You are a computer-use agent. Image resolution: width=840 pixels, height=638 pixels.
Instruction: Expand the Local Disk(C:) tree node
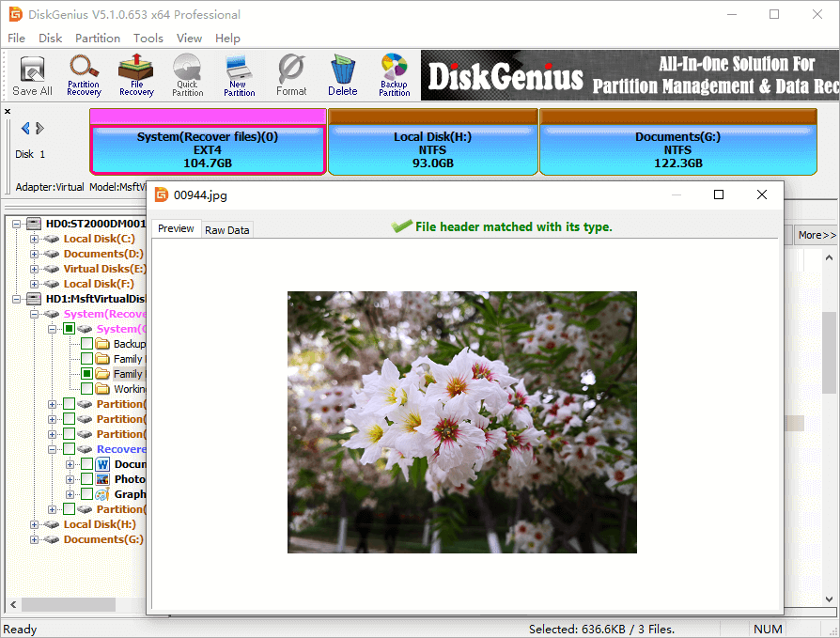35,239
